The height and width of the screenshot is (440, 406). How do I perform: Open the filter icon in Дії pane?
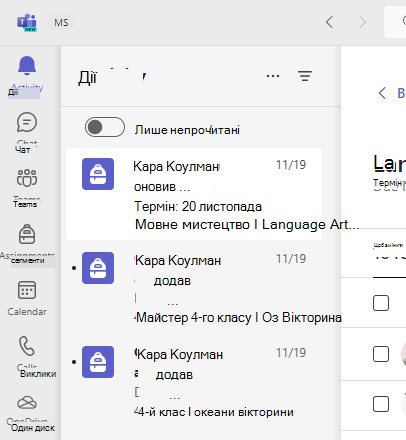coord(305,76)
